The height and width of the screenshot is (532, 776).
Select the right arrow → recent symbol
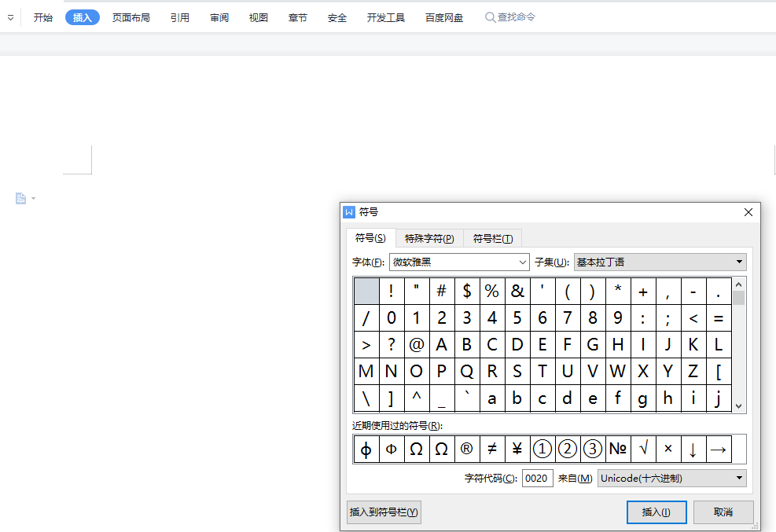click(x=718, y=449)
